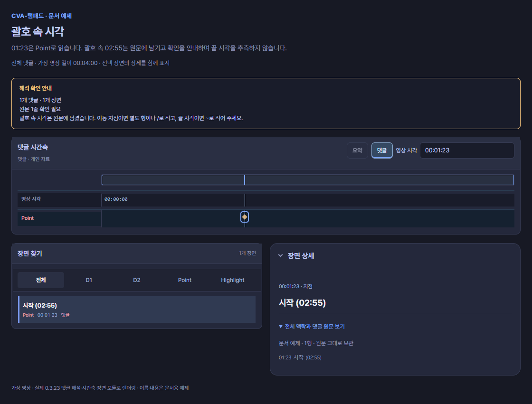Click the 댓글 시간축 heading
This screenshot has height=404, width=532.
pyautogui.click(x=33, y=147)
